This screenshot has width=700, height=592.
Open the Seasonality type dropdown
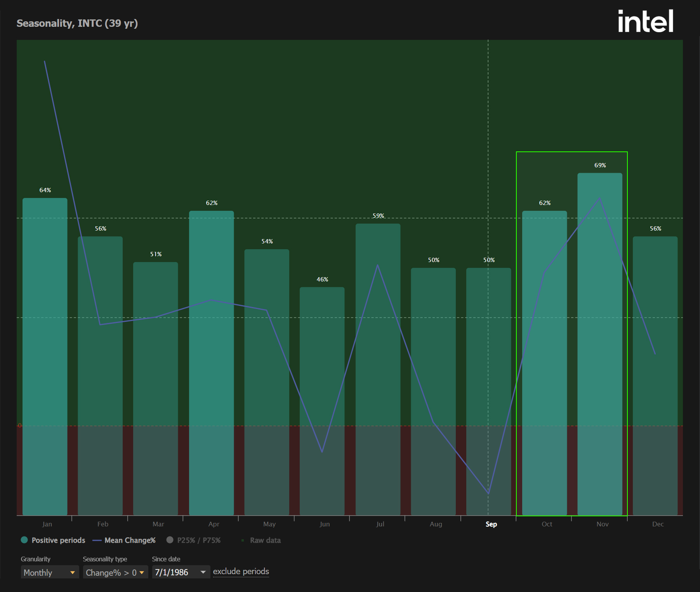pyautogui.click(x=115, y=572)
